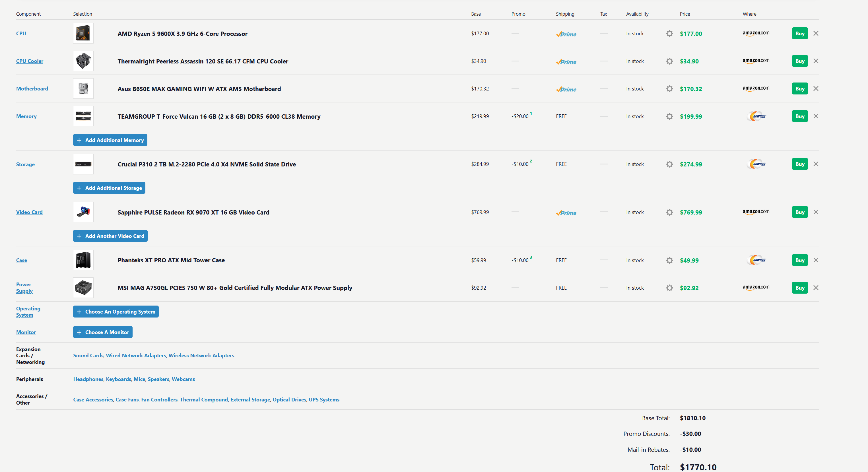Open the Power Supply component link
Screen dimensions: 868x472
(x=24, y=288)
